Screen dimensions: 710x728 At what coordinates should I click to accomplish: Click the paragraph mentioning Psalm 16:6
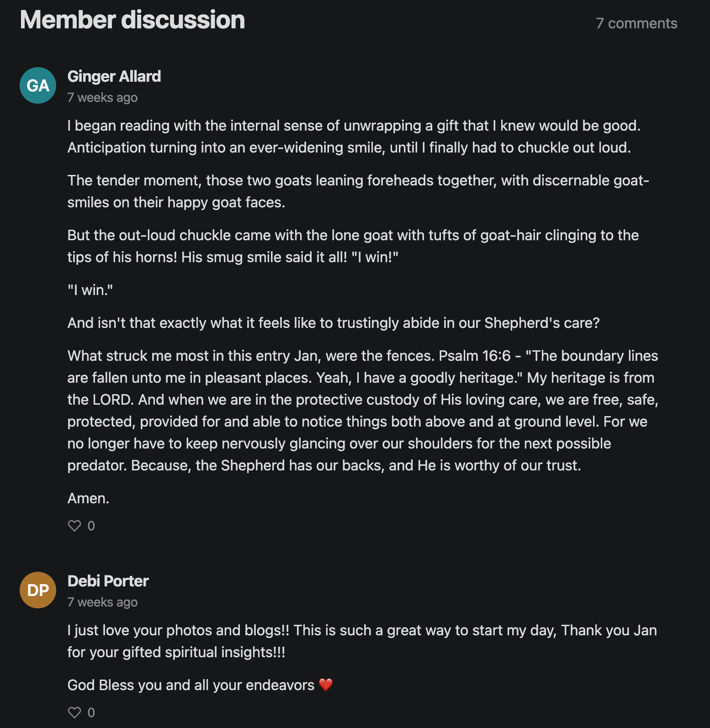coord(363,411)
